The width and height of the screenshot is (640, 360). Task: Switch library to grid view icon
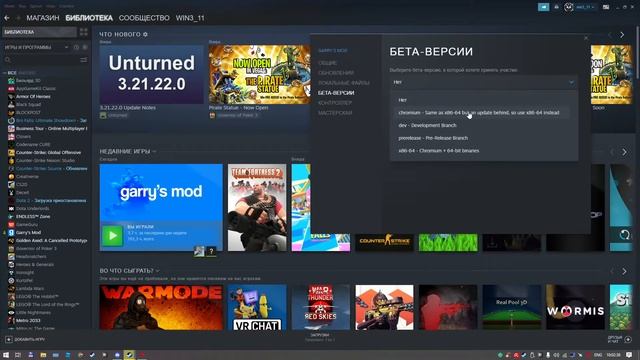(x=84, y=32)
